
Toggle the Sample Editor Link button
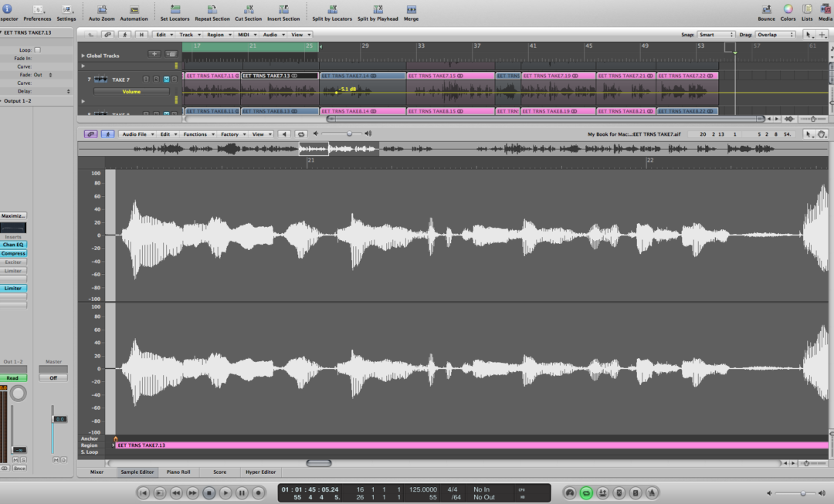(90, 134)
